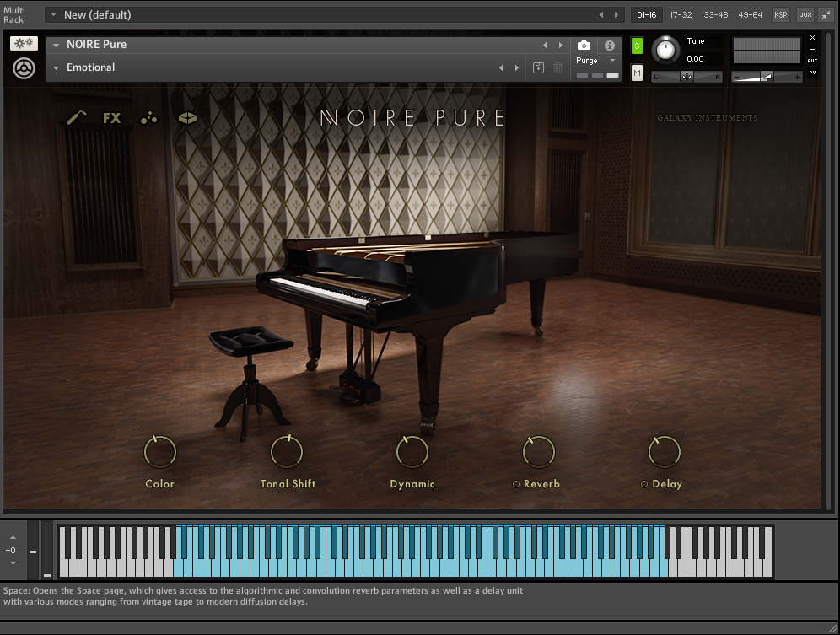840x635 pixels.
Task: Remove the NOIRE Pure instrument with the X
Action: click(x=813, y=37)
